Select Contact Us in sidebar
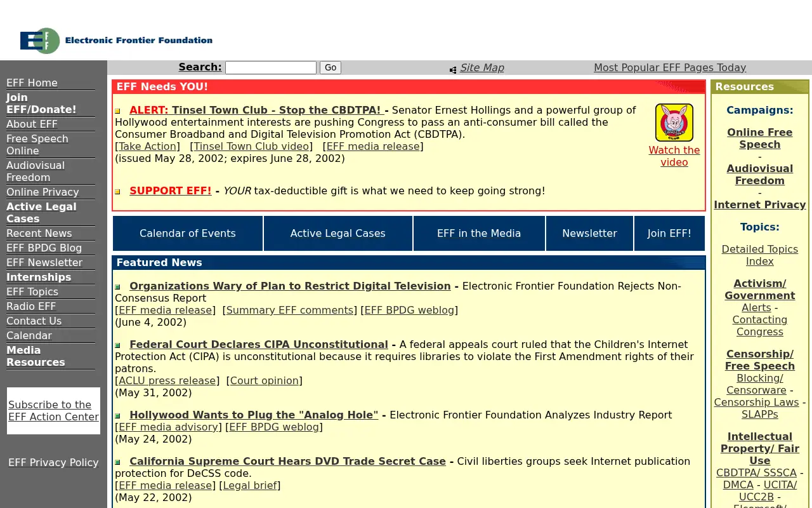 click(34, 321)
